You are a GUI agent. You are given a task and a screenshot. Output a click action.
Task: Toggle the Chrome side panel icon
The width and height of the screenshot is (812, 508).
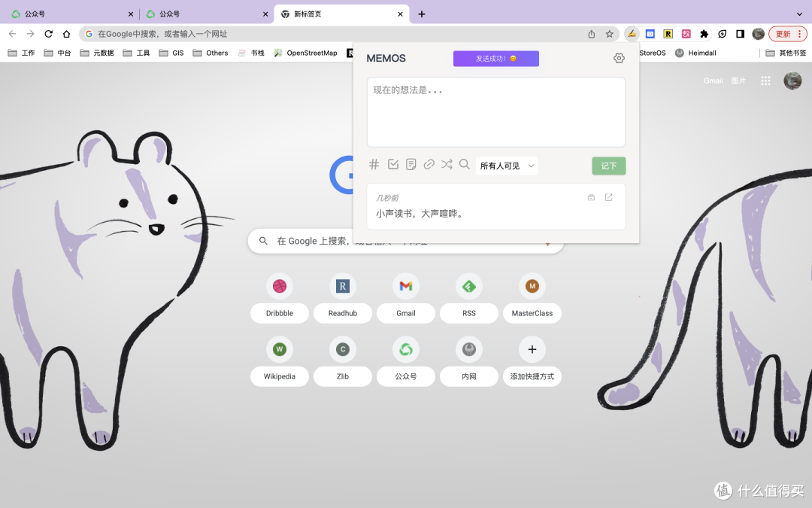click(x=740, y=34)
